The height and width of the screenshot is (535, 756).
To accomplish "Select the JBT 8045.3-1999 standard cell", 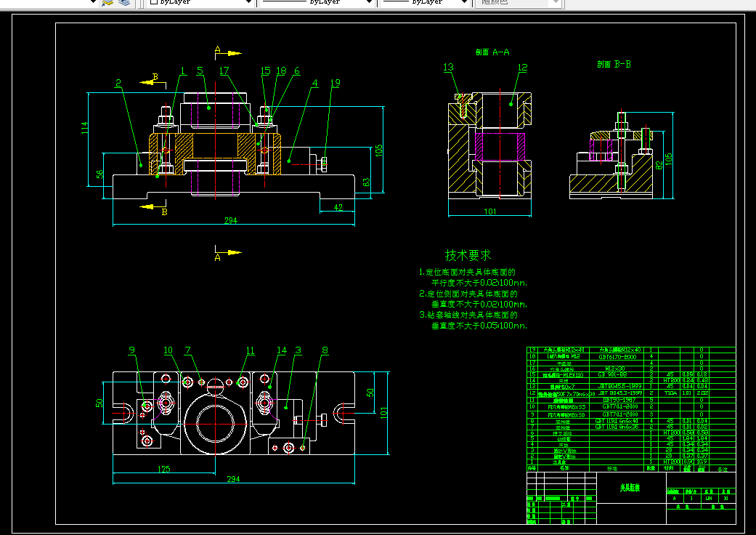I will pyautogui.click(x=619, y=393).
